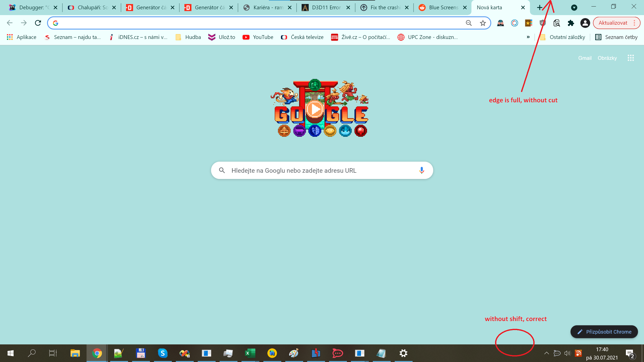Close the Blue Screens tab

point(465,8)
